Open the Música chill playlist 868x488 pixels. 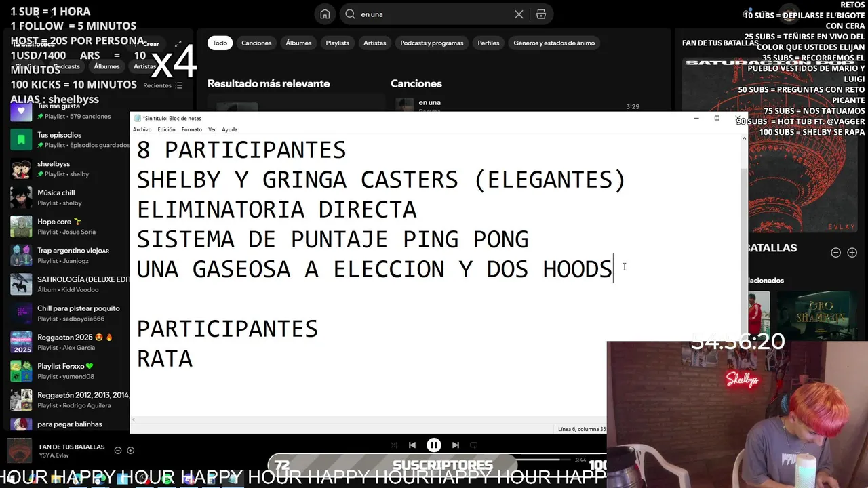(68, 197)
